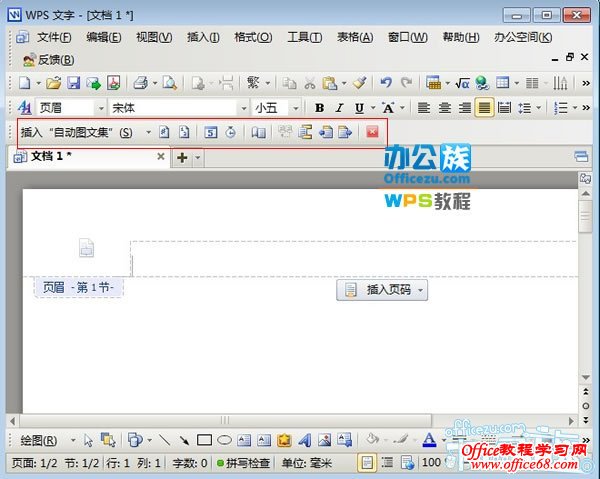Undo the last action

[386, 83]
